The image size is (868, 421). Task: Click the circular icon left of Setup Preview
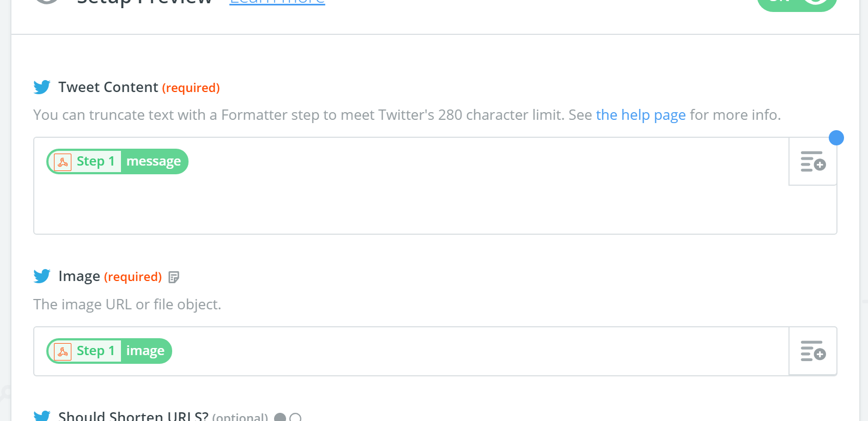47,1
